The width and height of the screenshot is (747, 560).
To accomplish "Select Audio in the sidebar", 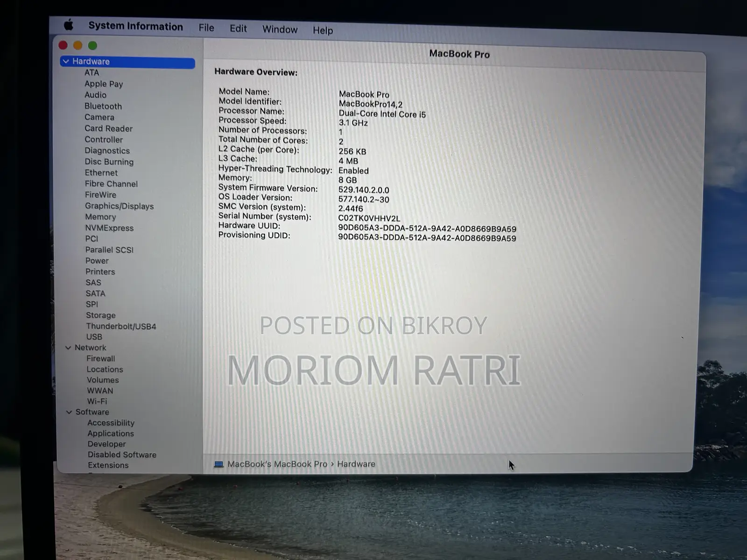I will (x=95, y=95).
